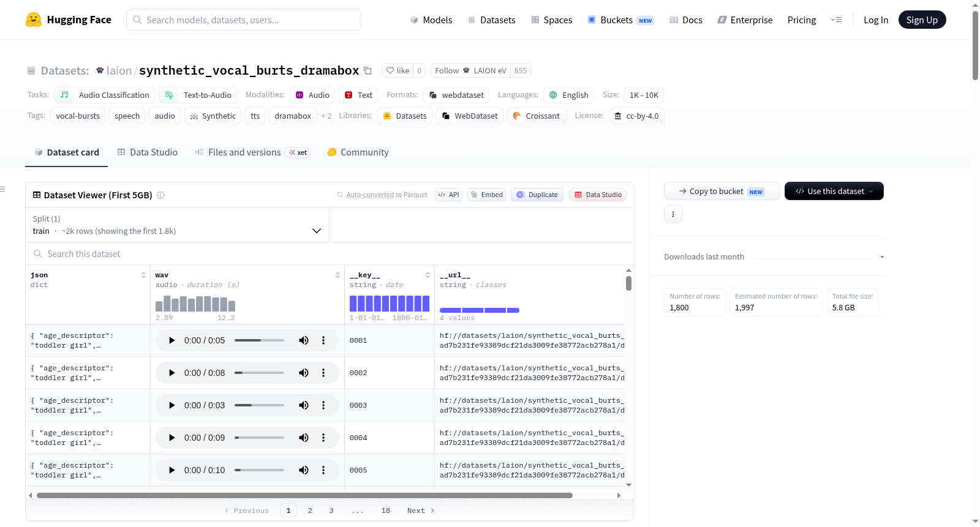Go to the Community tab
The width and height of the screenshot is (980, 527).
pos(358,152)
